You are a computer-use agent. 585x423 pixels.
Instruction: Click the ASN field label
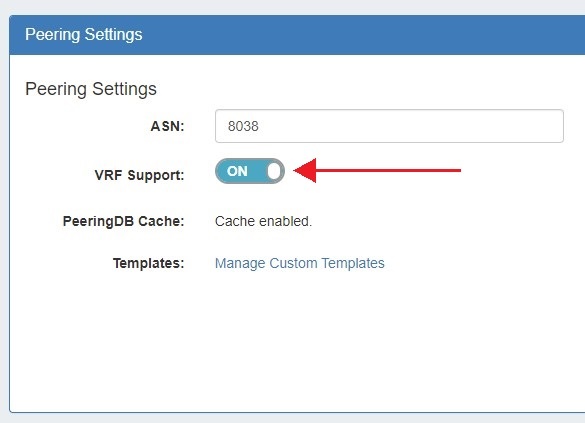(x=167, y=126)
